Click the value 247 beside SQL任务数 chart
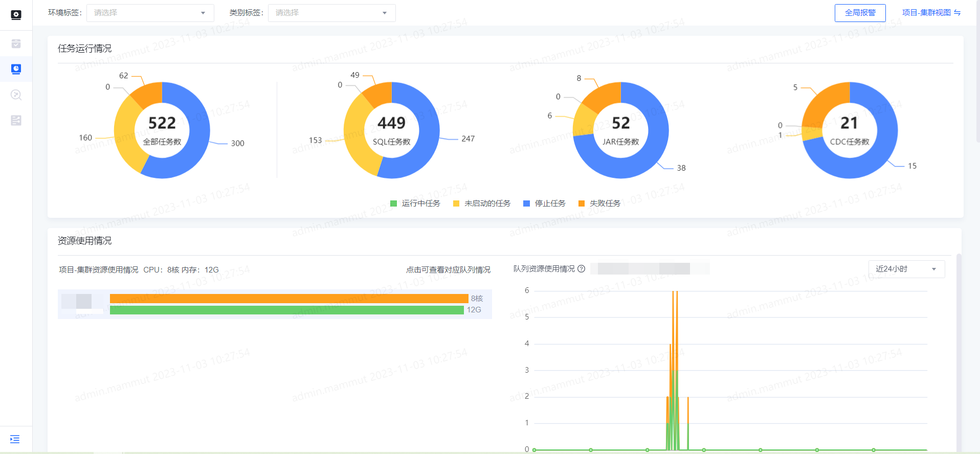Screen dimensions: 980x454 coord(468,139)
